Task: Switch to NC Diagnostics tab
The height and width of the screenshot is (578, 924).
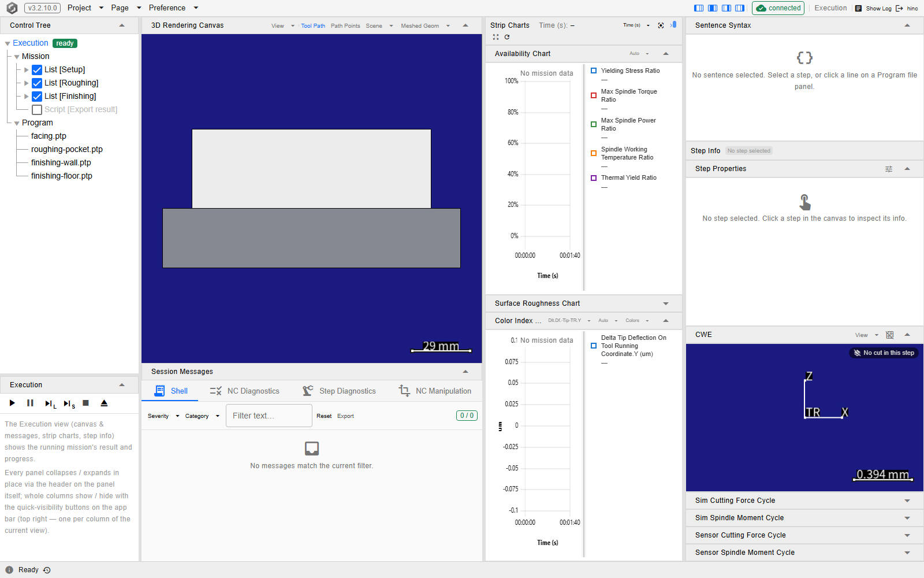Action: (x=244, y=391)
